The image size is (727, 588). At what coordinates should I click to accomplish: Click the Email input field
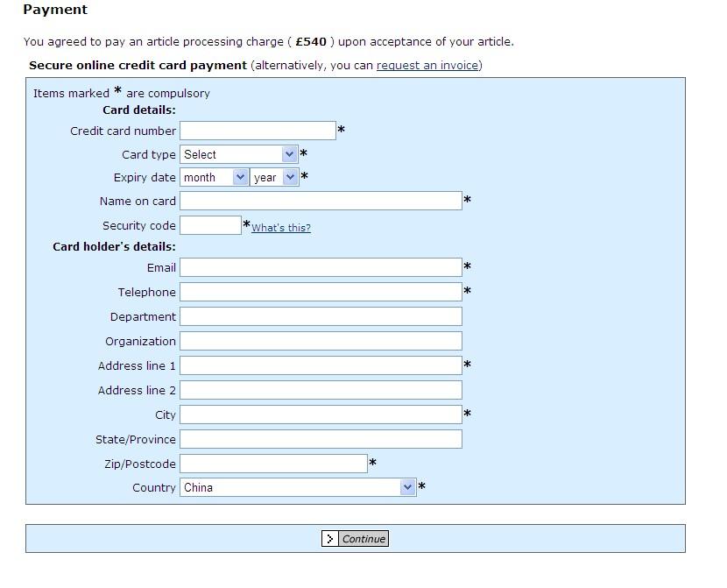click(x=321, y=267)
